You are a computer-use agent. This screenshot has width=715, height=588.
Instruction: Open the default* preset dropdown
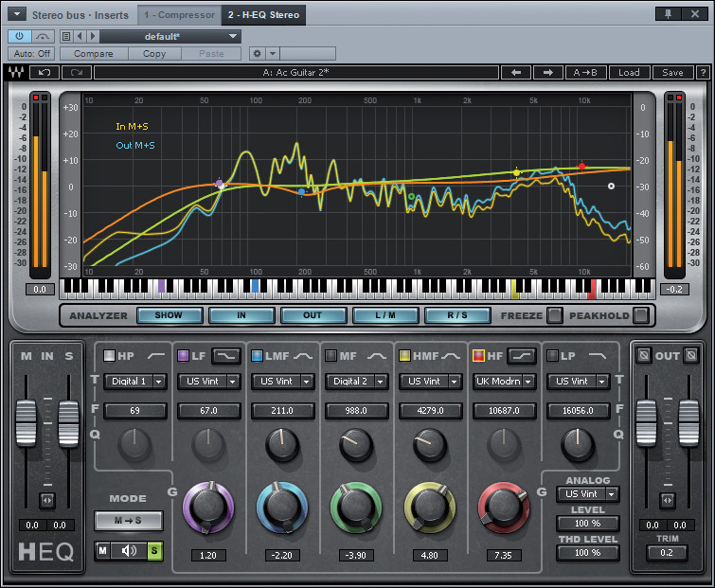pyautogui.click(x=170, y=37)
